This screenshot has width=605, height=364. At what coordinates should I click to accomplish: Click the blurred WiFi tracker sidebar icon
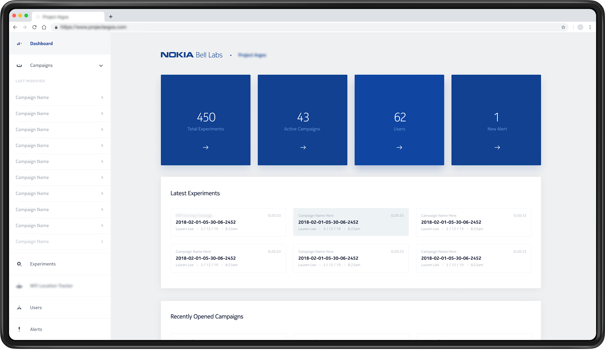point(19,286)
